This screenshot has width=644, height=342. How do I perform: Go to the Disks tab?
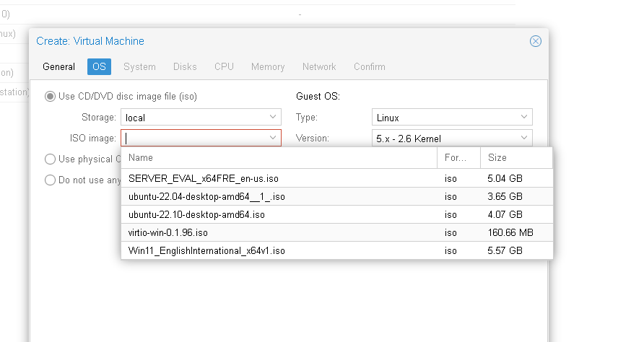(x=185, y=67)
